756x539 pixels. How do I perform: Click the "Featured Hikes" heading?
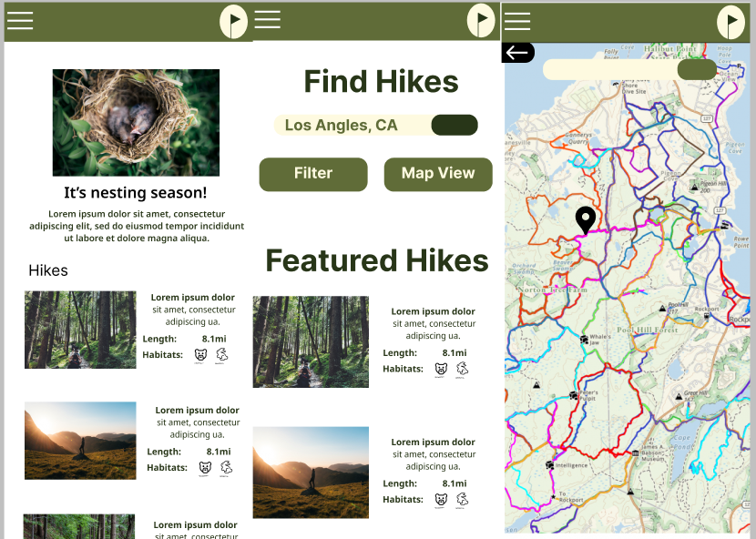(x=377, y=260)
